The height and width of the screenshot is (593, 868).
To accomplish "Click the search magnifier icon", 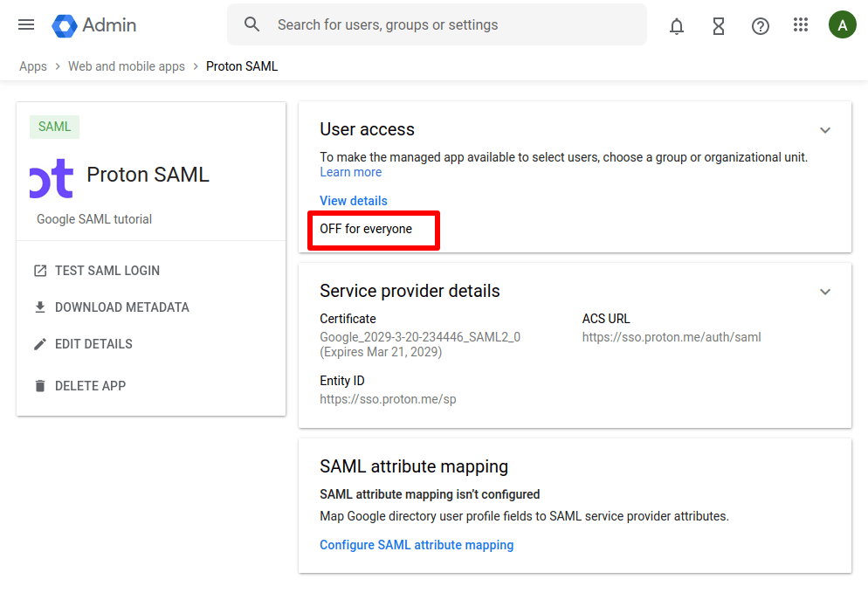I will (252, 24).
